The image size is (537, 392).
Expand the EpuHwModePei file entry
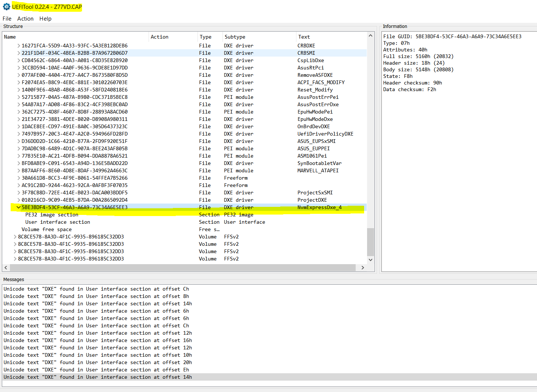point(19,112)
